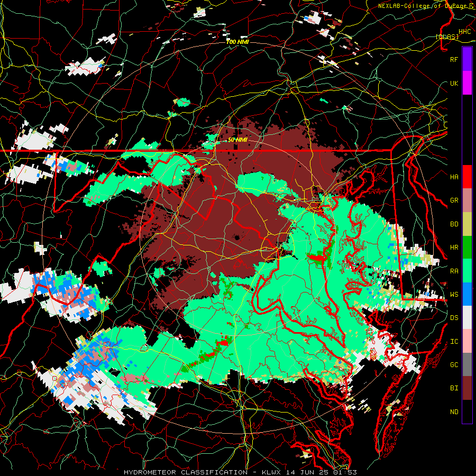Click the RA bright green legend band

(467, 271)
